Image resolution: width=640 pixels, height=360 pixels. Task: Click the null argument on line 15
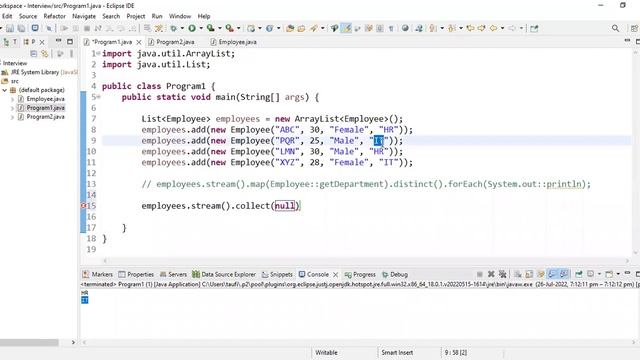(284, 206)
